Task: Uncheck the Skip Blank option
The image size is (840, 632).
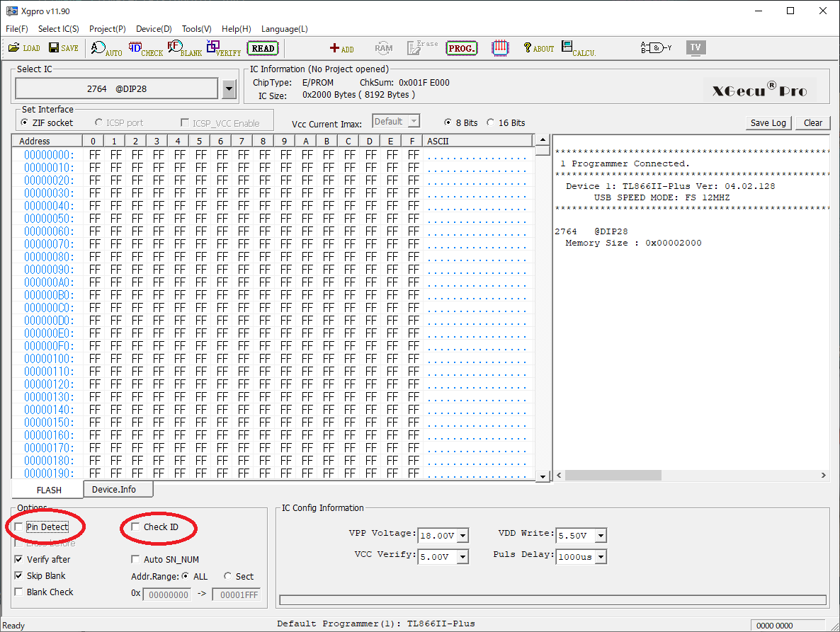Action: coord(18,576)
